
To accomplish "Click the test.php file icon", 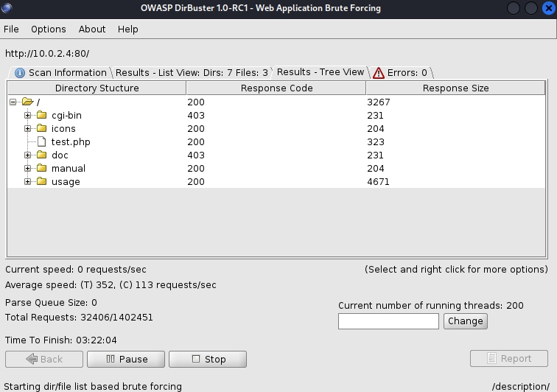I will (41, 142).
